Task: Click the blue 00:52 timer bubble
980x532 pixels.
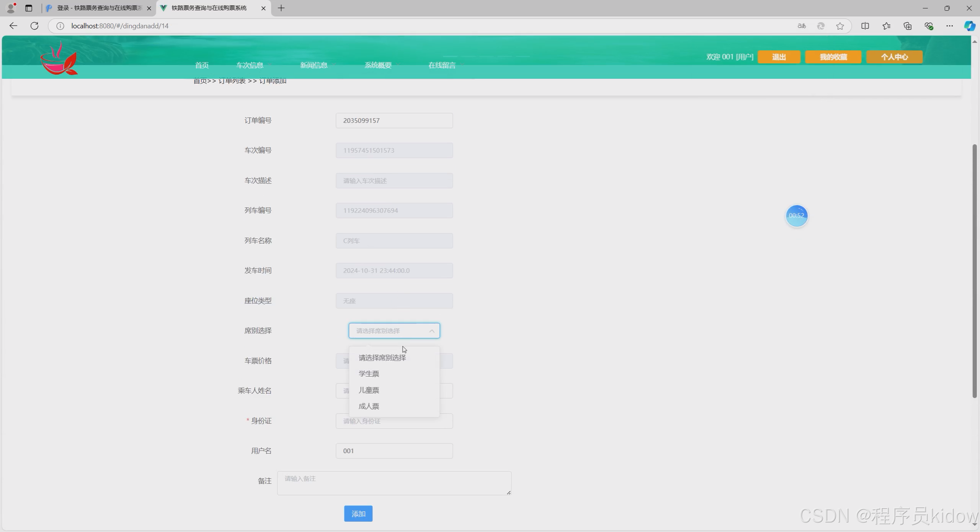Action: click(x=797, y=215)
